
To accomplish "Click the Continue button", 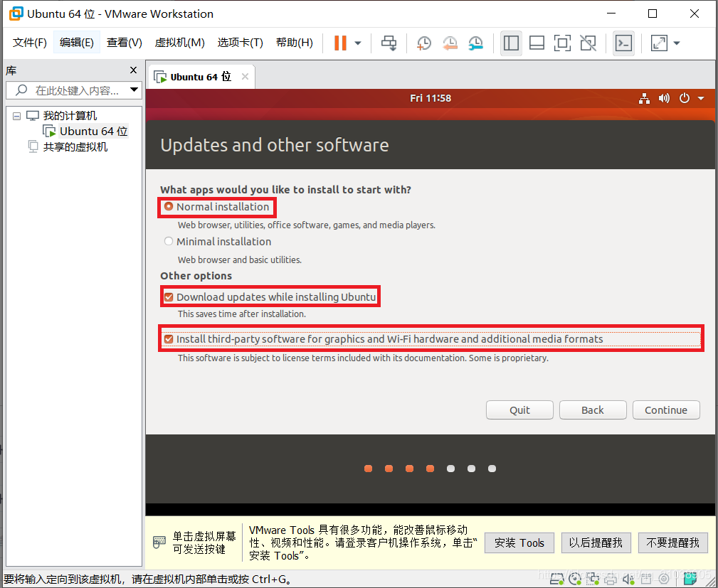I will pyautogui.click(x=666, y=410).
